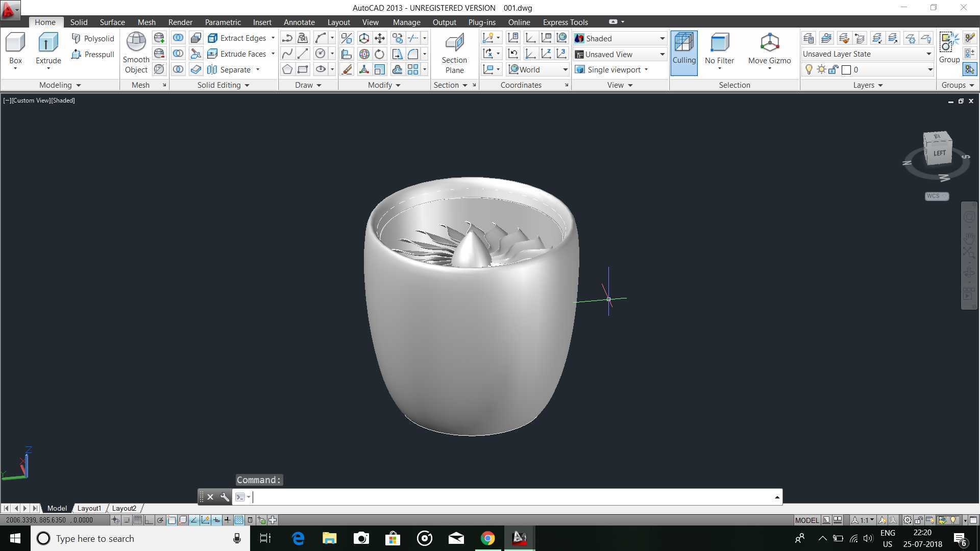Toggle Grid Display in status bar
The width and height of the screenshot is (980, 551).
137,520
